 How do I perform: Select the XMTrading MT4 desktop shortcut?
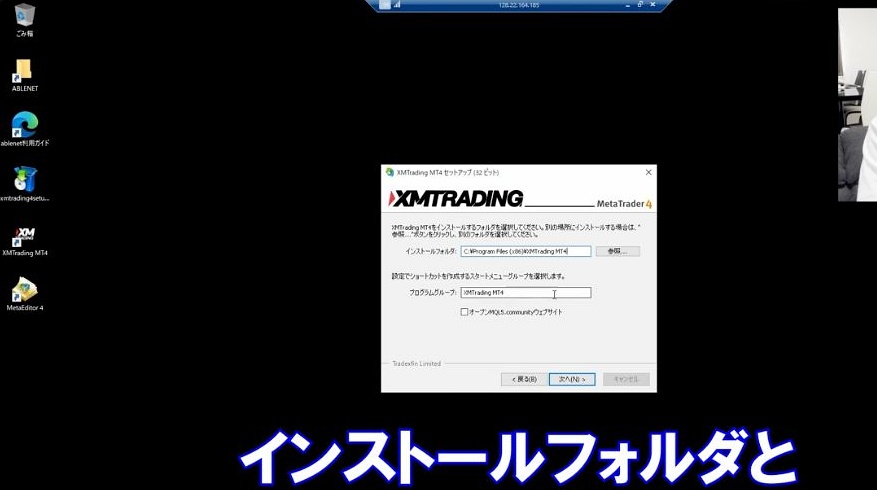[x=24, y=242]
